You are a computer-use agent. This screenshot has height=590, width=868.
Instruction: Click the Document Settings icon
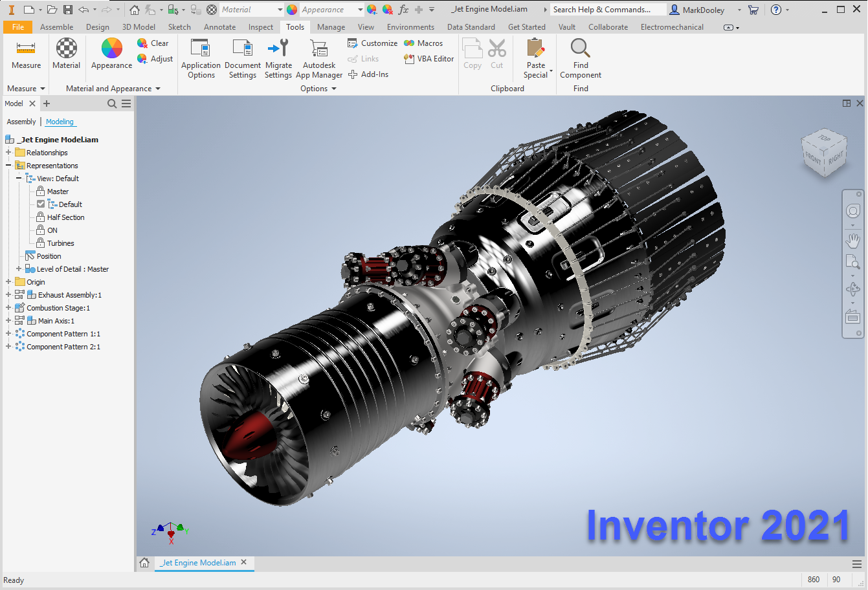pos(242,58)
